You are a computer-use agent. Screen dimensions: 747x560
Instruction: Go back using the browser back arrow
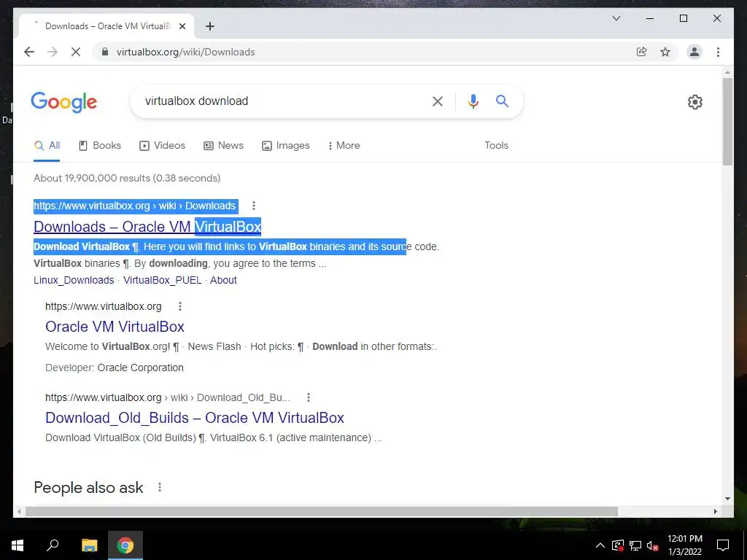(29, 52)
